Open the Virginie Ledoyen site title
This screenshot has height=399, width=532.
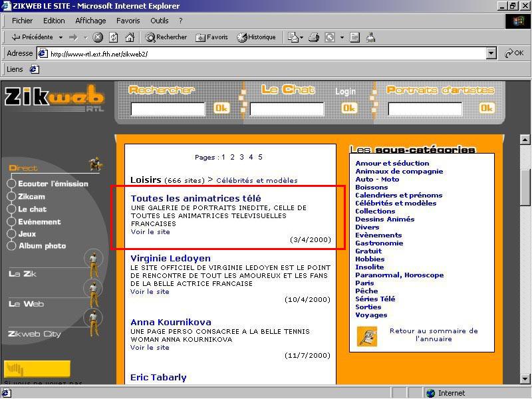tap(171, 258)
